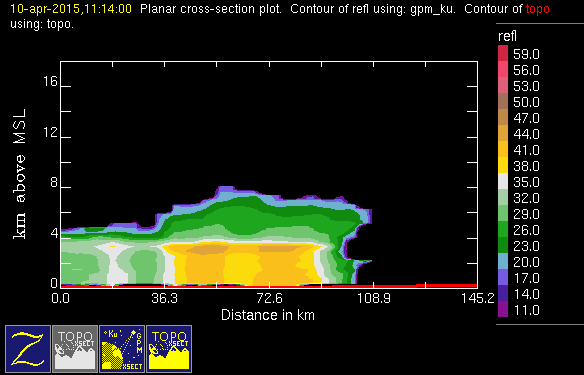Viewport: 584px width, 375px height.
Task: Click the 'gpm_ku' platform name in annotation
Action: click(x=433, y=10)
